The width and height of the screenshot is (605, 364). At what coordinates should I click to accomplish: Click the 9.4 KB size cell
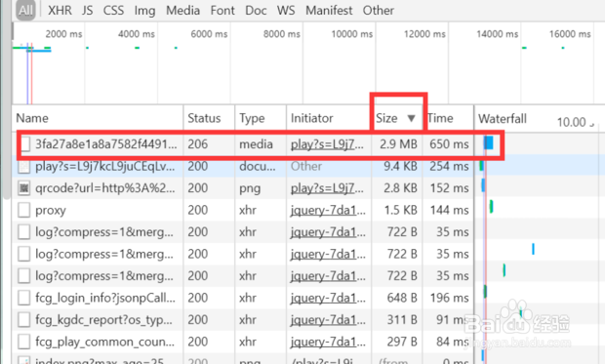(x=400, y=166)
